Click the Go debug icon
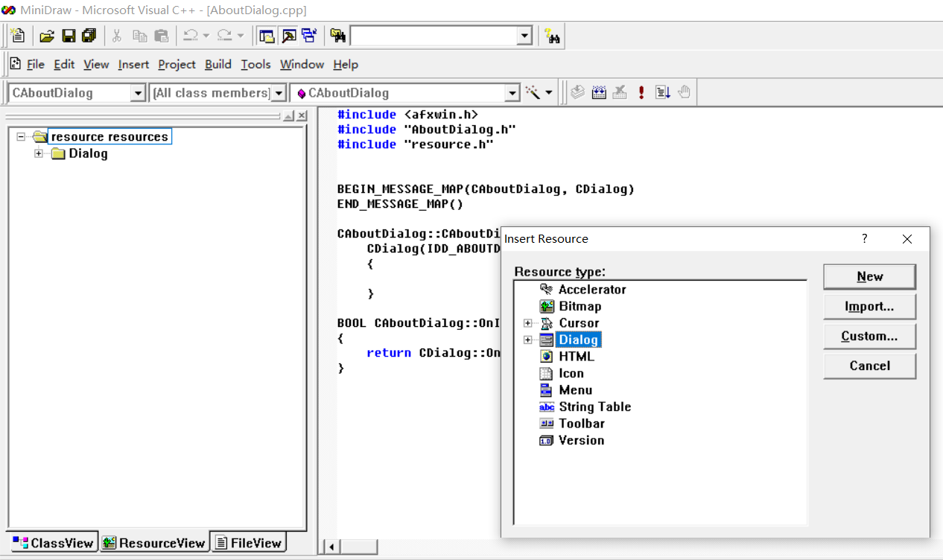The image size is (943, 560). coord(663,92)
